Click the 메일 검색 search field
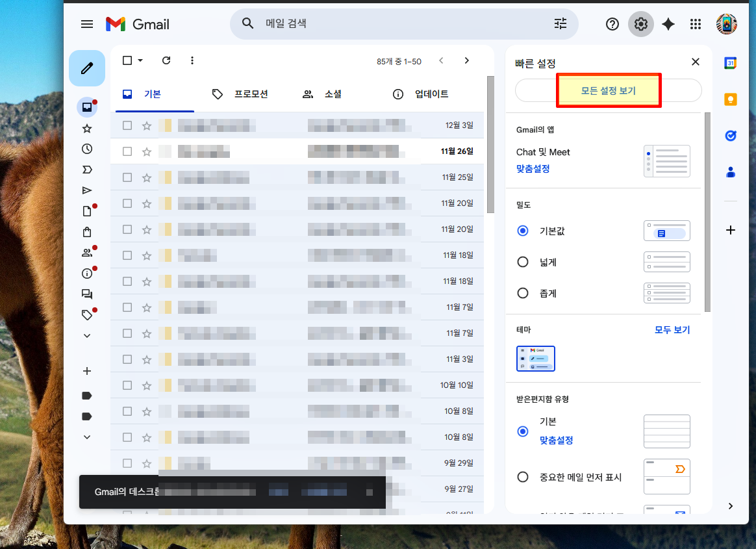The image size is (756, 549). (405, 23)
